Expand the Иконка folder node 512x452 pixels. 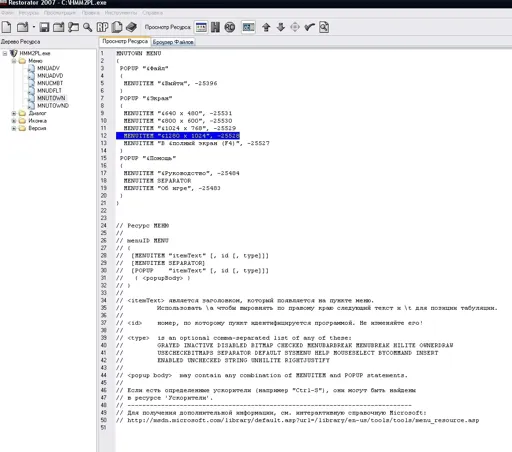[14, 121]
